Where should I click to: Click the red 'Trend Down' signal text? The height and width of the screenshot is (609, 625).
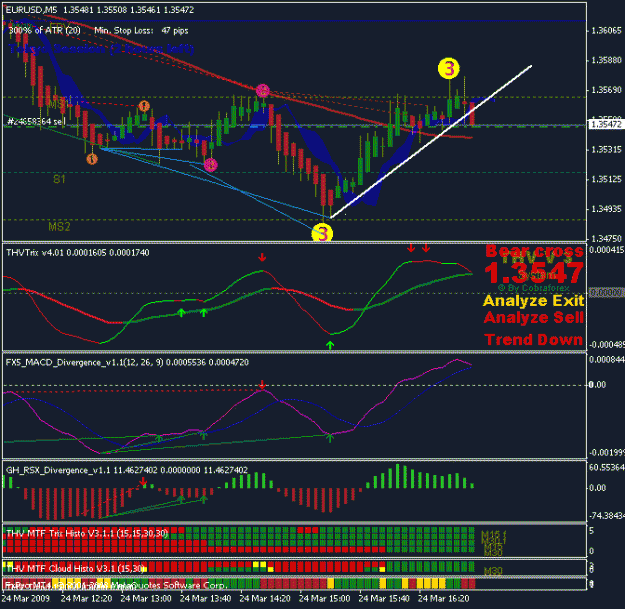pyautogui.click(x=534, y=340)
